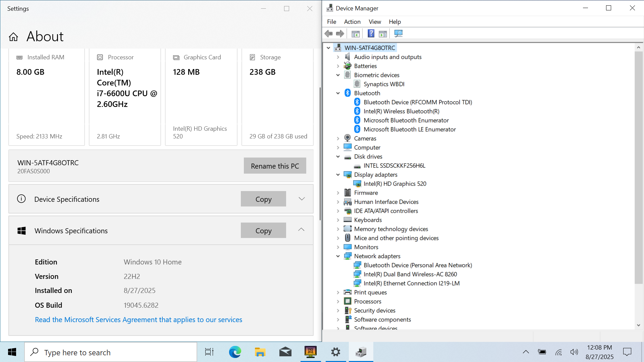Copy Windows Specifications
644x362 pixels.
click(263, 231)
